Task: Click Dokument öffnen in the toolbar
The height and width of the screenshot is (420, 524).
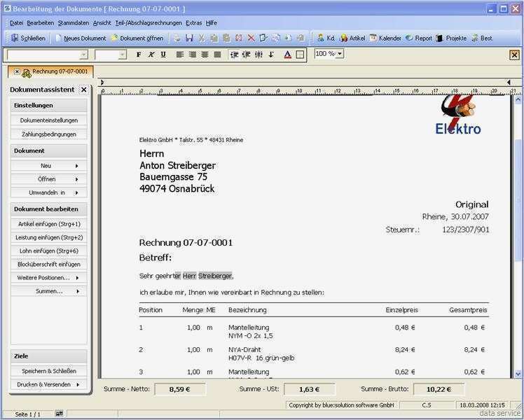Action: pos(138,38)
